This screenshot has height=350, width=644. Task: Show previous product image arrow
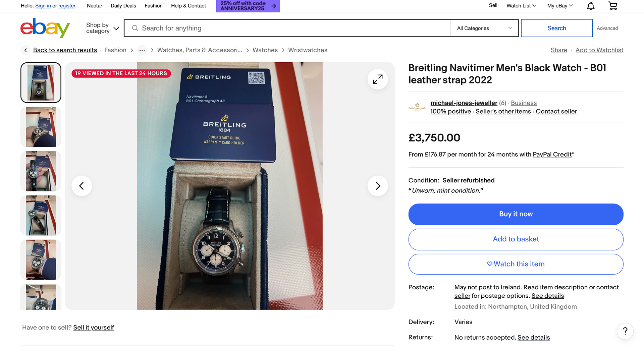82,186
